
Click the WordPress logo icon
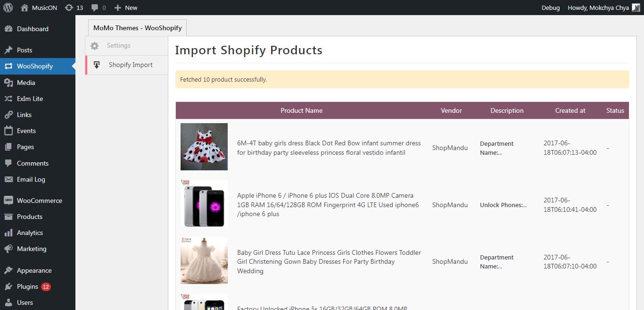(x=8, y=8)
